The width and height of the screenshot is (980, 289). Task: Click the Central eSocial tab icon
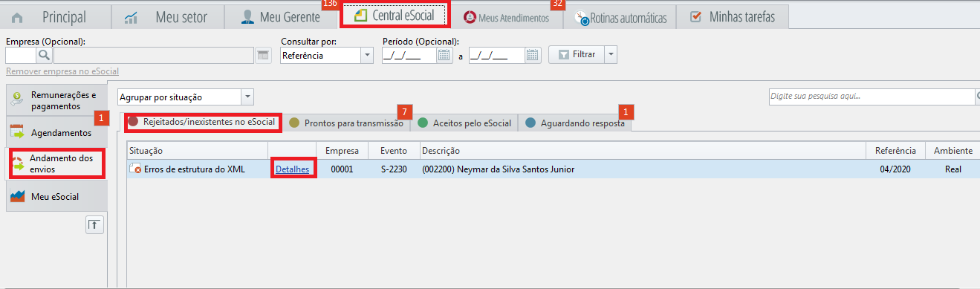(x=360, y=16)
